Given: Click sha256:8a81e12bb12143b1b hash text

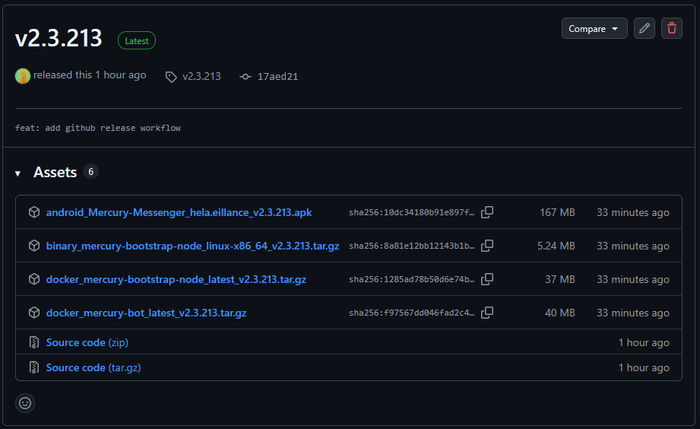Looking at the screenshot, I should pos(411,246).
